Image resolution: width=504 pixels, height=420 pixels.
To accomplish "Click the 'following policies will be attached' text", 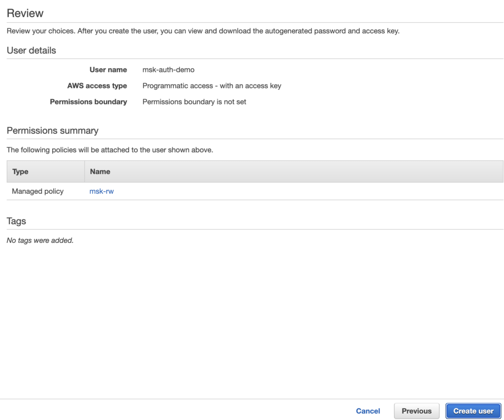I will [x=110, y=150].
